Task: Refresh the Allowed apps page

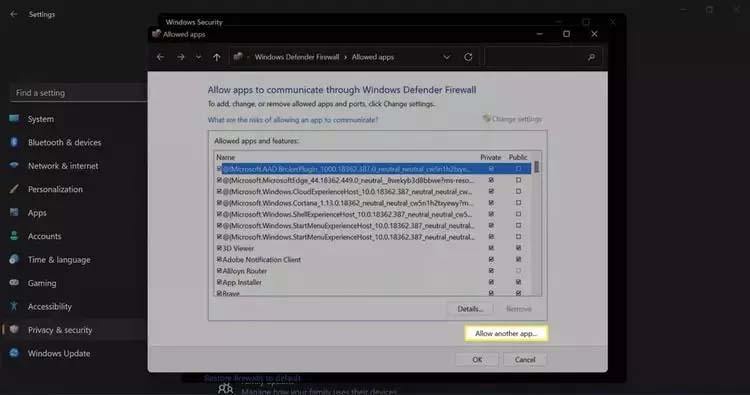Action: point(468,57)
